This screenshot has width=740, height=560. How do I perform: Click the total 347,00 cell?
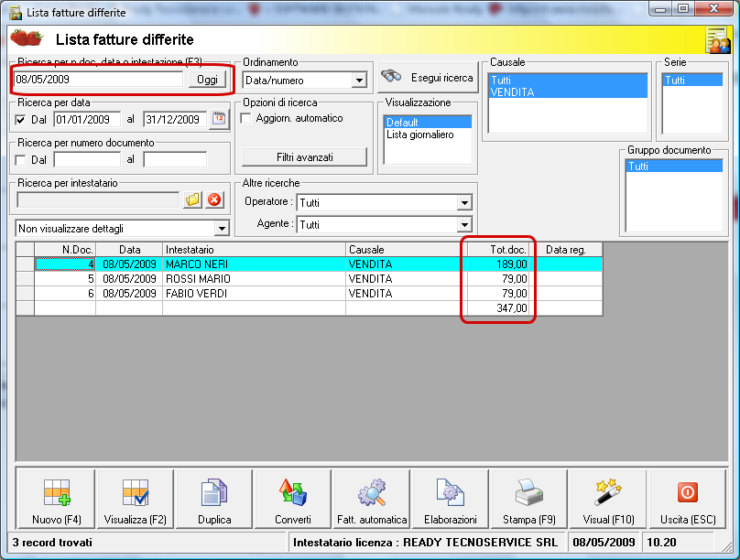[x=498, y=308]
